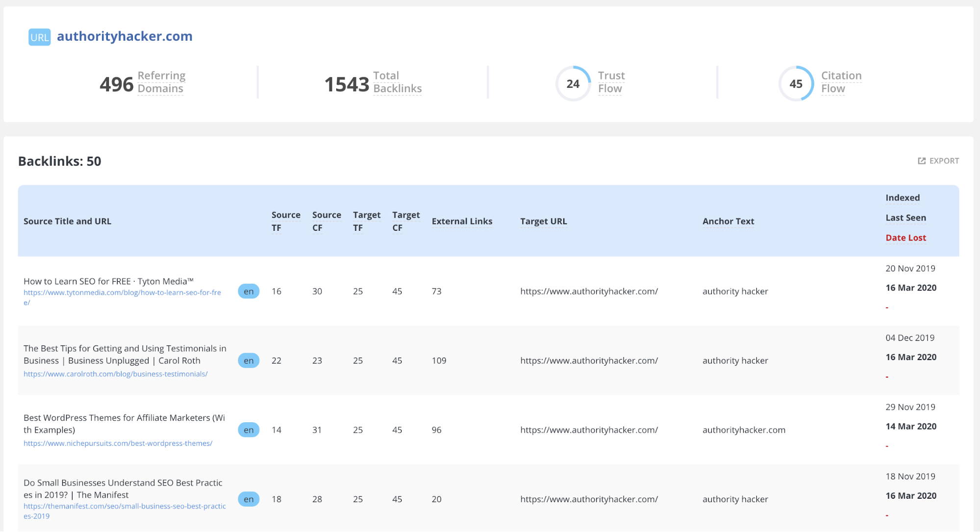
Task: Click Source CF value 28
Action: (317, 499)
